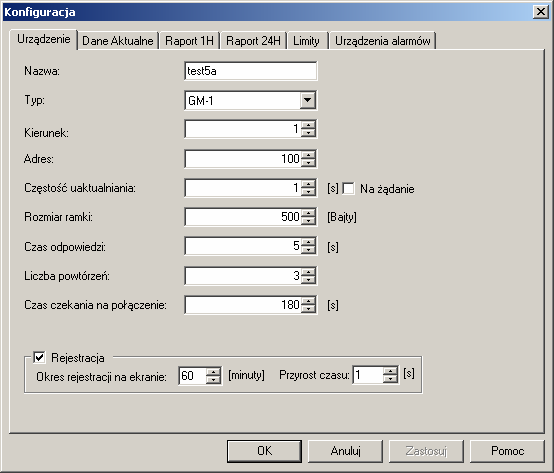Screen dimensions: 554x473
Task: Decrease Liczba powtórzeń value
Action: click(308, 279)
